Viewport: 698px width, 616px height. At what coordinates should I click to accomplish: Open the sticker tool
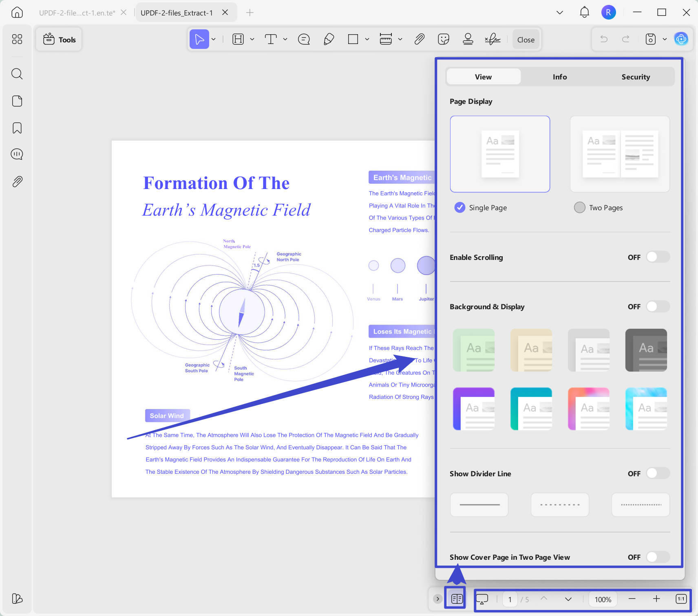point(444,39)
